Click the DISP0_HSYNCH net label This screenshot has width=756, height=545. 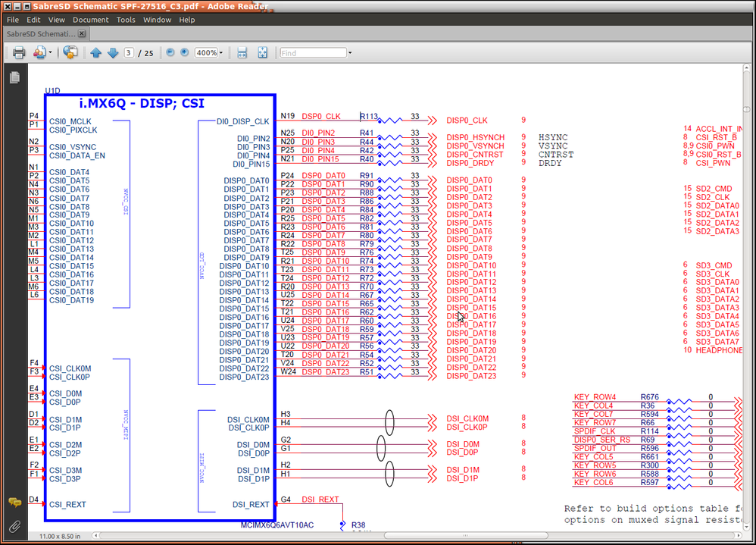476,137
